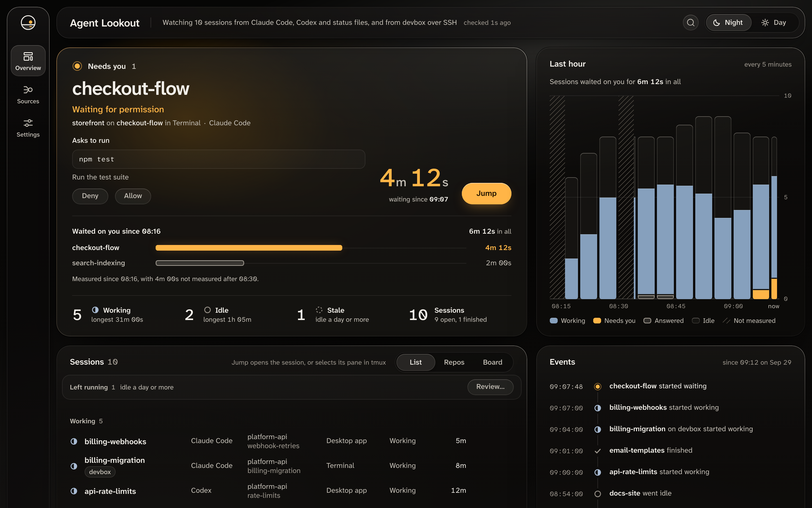This screenshot has width=812, height=508.
Task: Deny the npm test request
Action: click(90, 196)
